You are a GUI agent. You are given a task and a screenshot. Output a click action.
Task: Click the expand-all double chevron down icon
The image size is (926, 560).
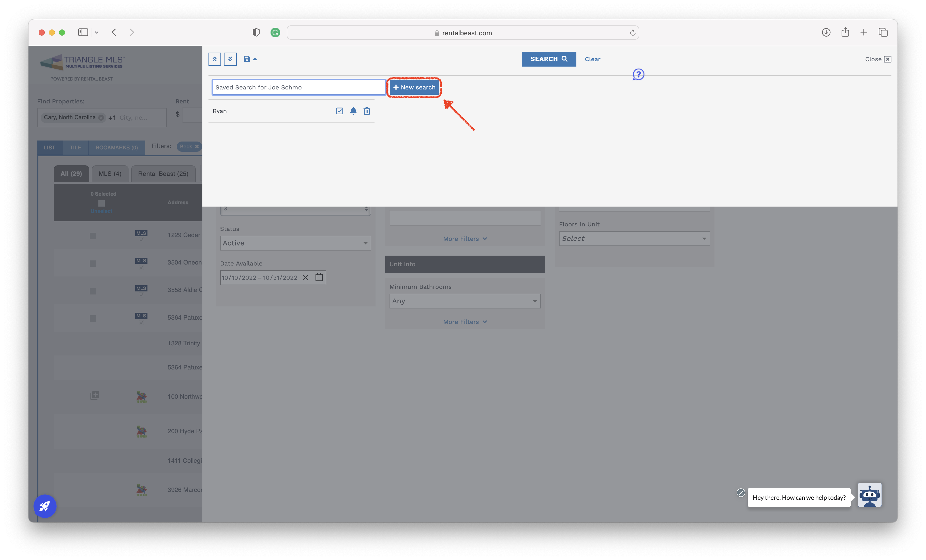coord(230,59)
